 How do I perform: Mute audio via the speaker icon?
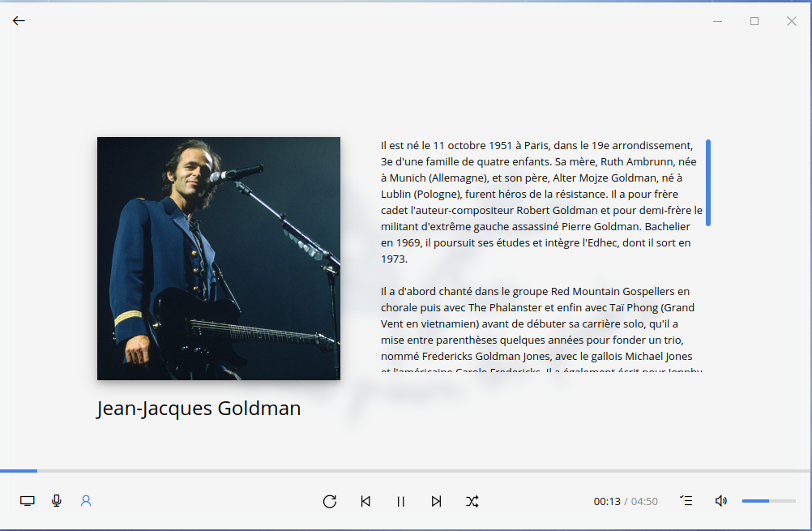pos(720,501)
